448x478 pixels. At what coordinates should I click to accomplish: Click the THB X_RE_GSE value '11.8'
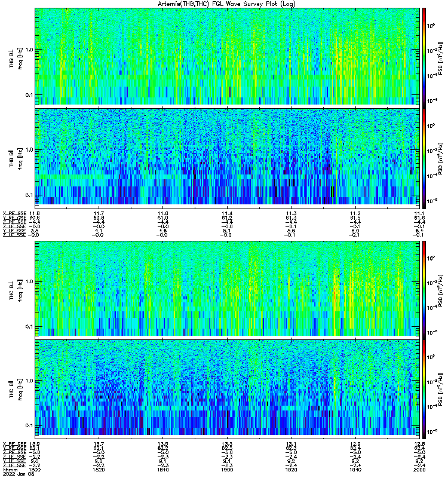[35, 213]
